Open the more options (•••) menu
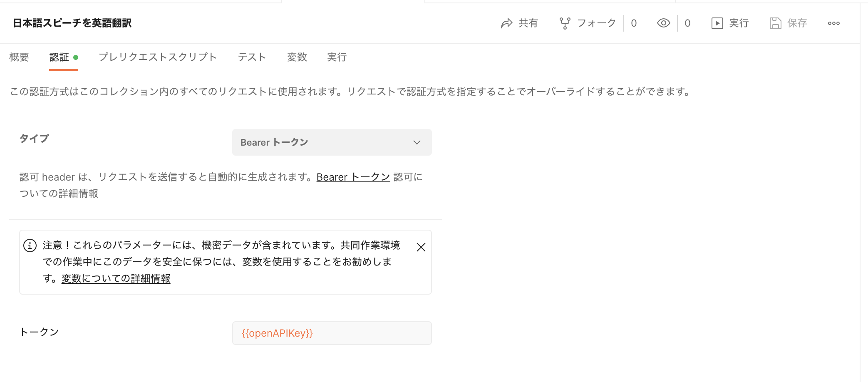Screen dimensions: 868x382 [833, 24]
